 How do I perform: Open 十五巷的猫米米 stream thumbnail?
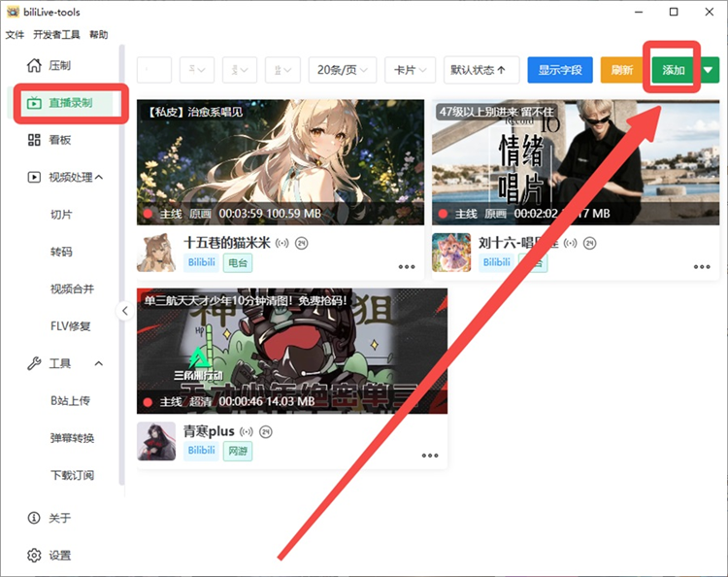(281, 162)
